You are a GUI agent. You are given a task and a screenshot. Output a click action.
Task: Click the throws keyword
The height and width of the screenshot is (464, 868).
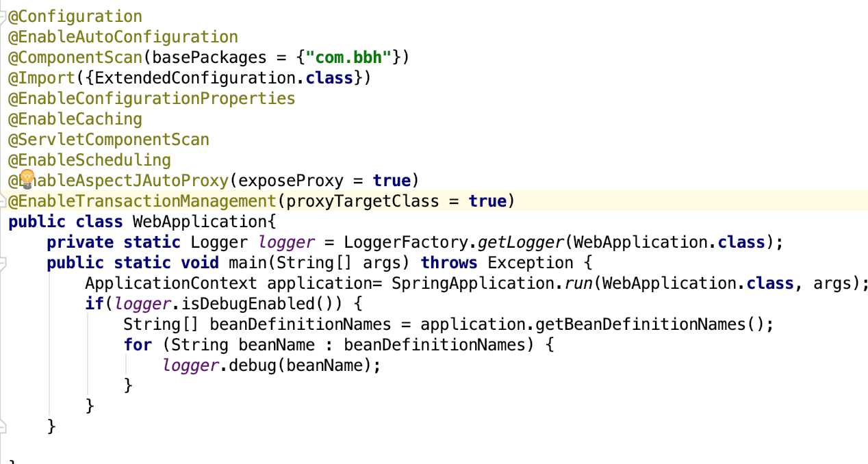(449, 263)
